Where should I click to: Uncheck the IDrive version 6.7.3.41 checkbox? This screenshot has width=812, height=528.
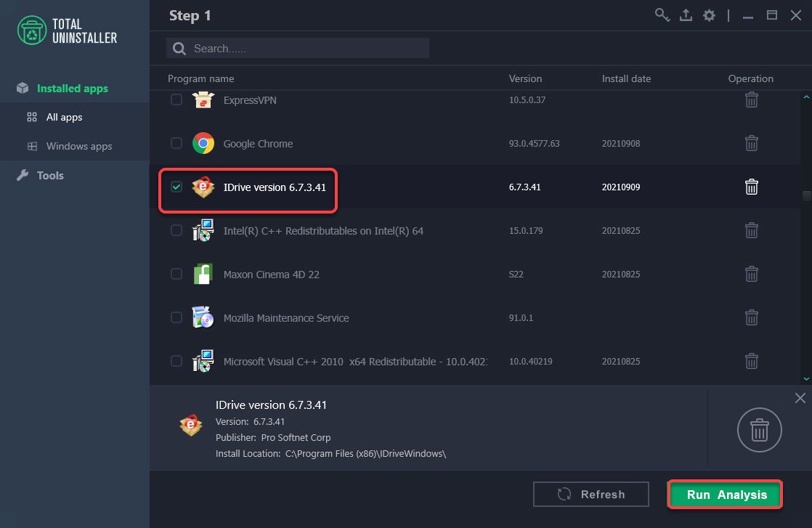[176, 187]
